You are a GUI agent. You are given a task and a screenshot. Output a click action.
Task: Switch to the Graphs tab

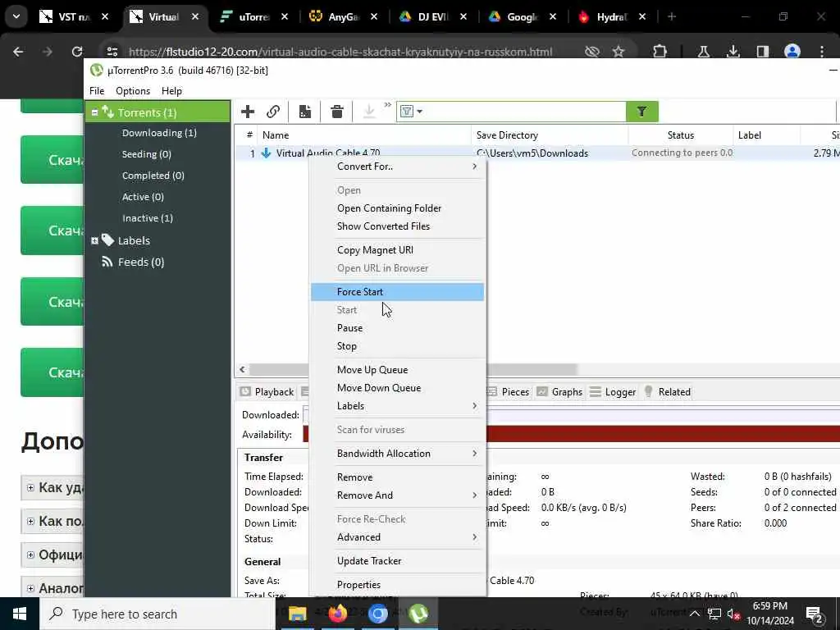tap(559, 392)
